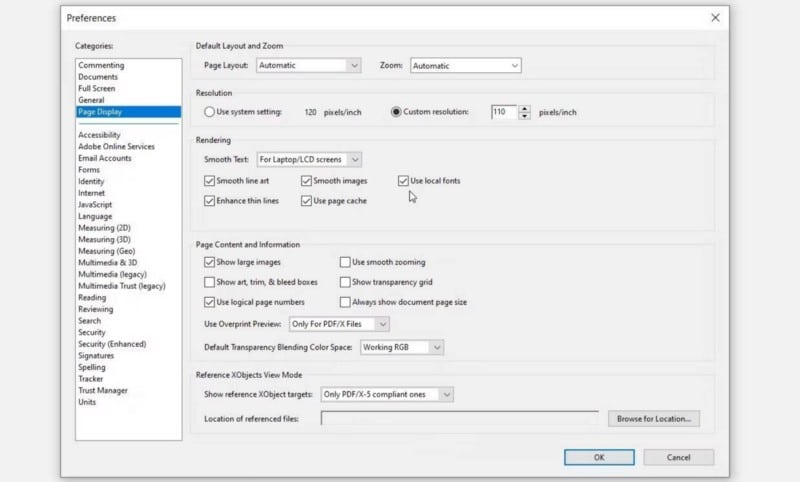Select Security (Enhanced) category
Image resolution: width=800 pixels, height=482 pixels.
click(x=112, y=344)
